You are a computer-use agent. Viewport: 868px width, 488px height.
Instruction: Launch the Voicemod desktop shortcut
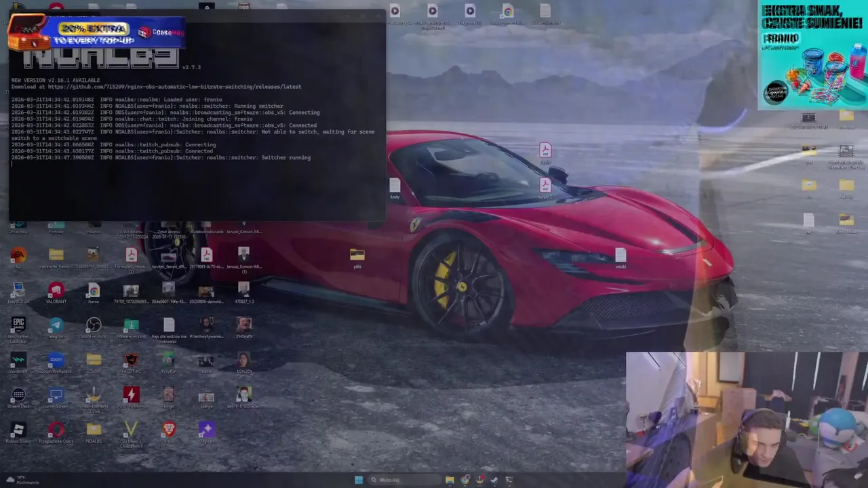click(x=18, y=363)
